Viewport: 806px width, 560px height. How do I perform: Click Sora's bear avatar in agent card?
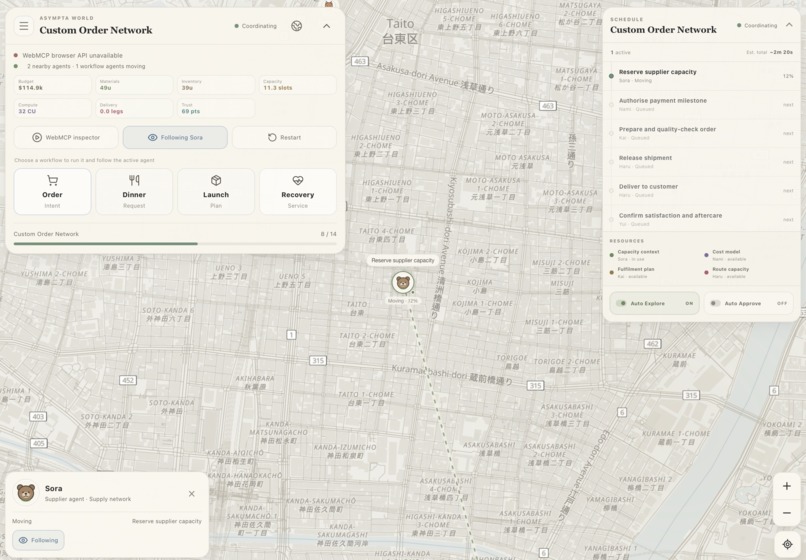click(26, 493)
